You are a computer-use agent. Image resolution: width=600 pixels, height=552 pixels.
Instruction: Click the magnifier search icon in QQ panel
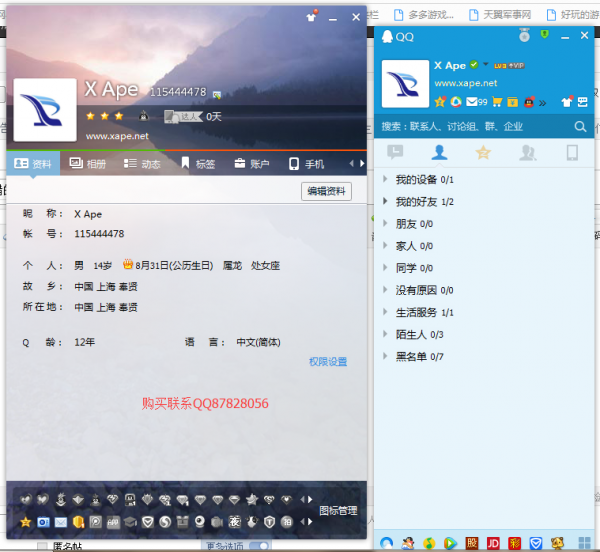[580, 126]
